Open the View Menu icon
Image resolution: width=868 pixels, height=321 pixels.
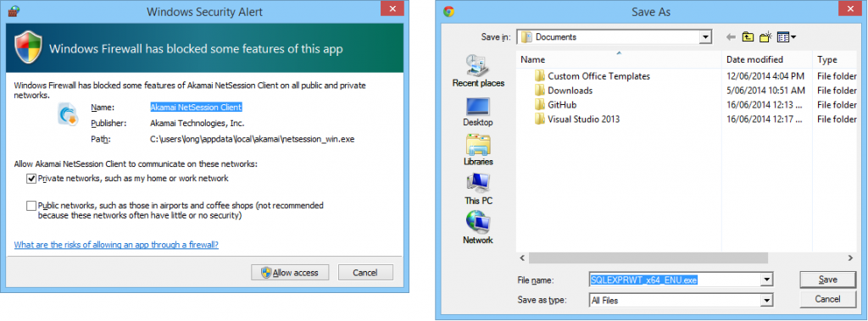pos(786,37)
